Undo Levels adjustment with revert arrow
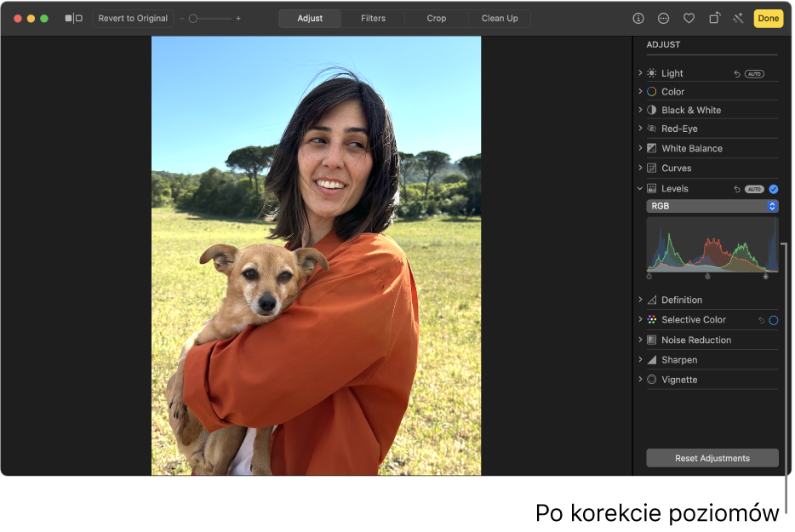 coord(737,189)
